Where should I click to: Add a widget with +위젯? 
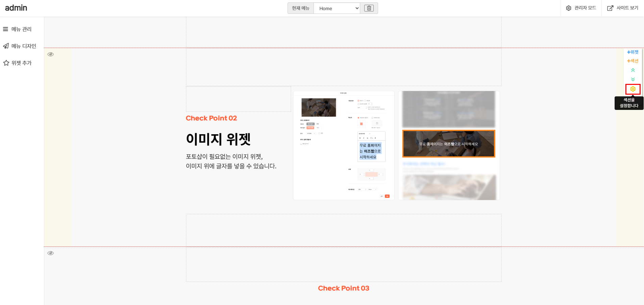click(x=633, y=52)
